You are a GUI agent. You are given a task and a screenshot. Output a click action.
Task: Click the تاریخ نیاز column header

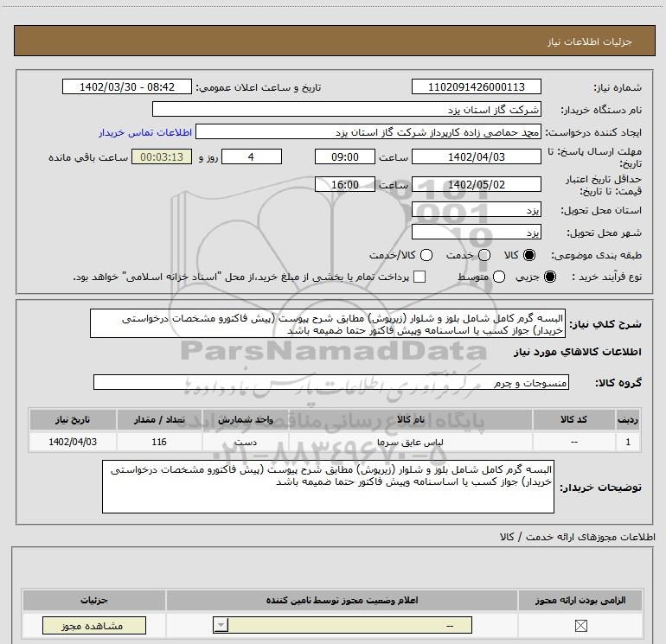73,419
